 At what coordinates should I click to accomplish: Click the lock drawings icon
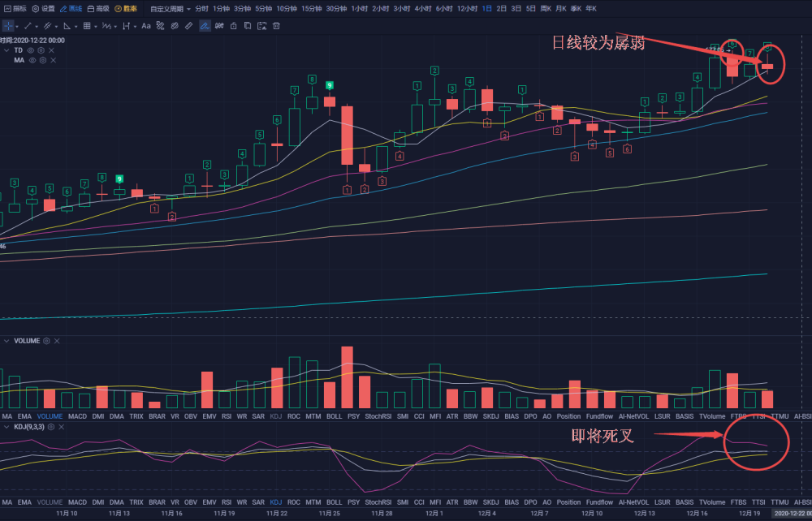point(234,26)
